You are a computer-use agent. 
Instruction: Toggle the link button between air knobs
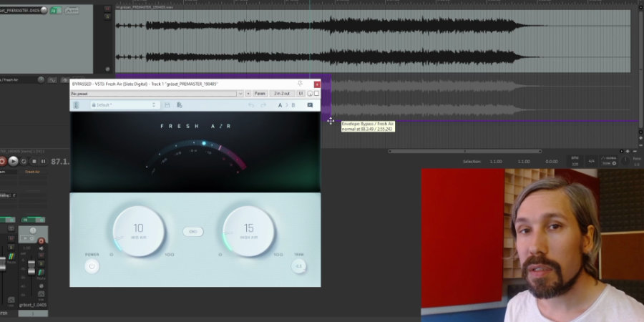point(193,232)
